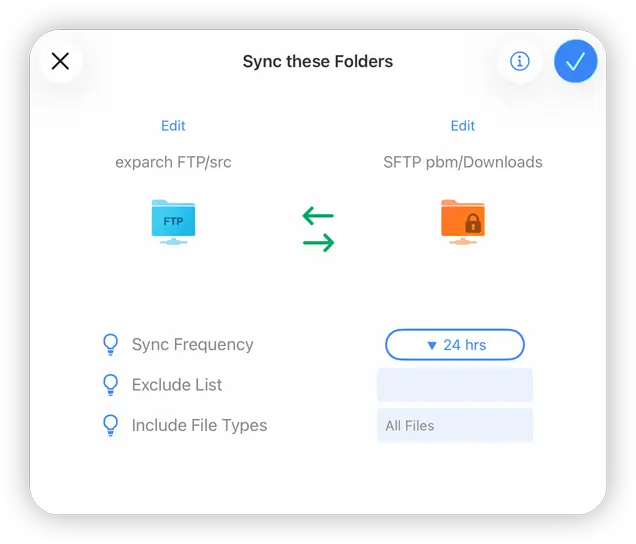Select the blue FTP folder icon
The width and height of the screenshot is (636, 544).
(x=173, y=222)
